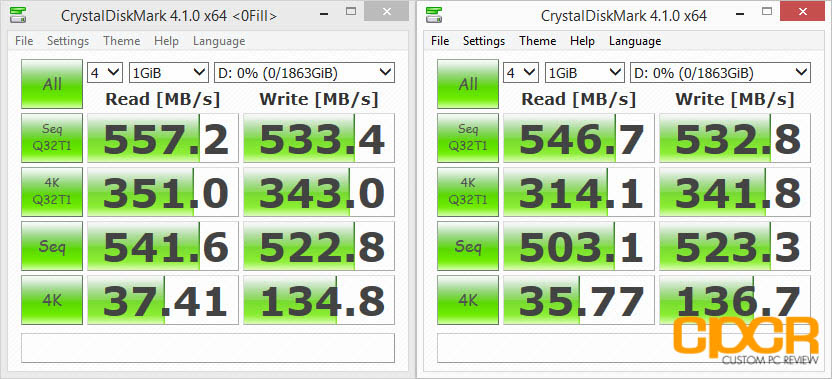The image size is (832, 379).
Task: Click Write [MB/s] header in right window
Action: tap(735, 99)
